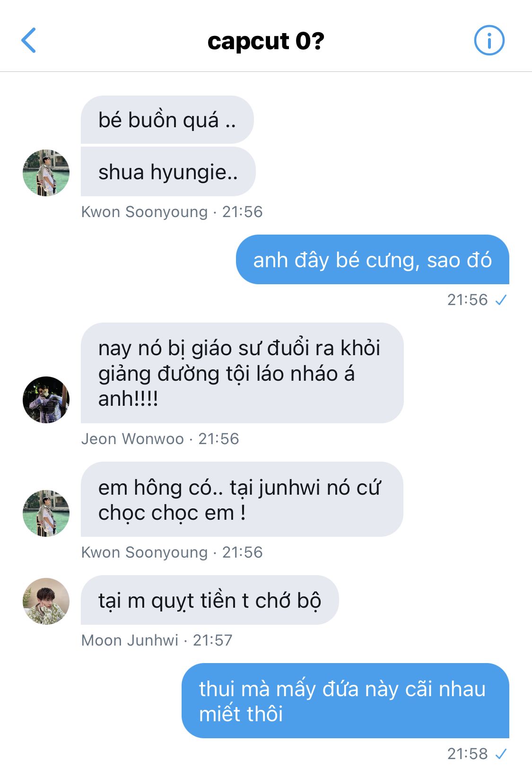
Task: Tap the blue back arrow
Action: coord(29,40)
